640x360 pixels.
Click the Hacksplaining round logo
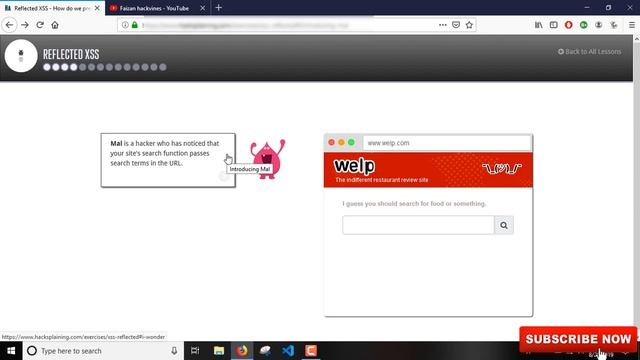tap(21, 56)
